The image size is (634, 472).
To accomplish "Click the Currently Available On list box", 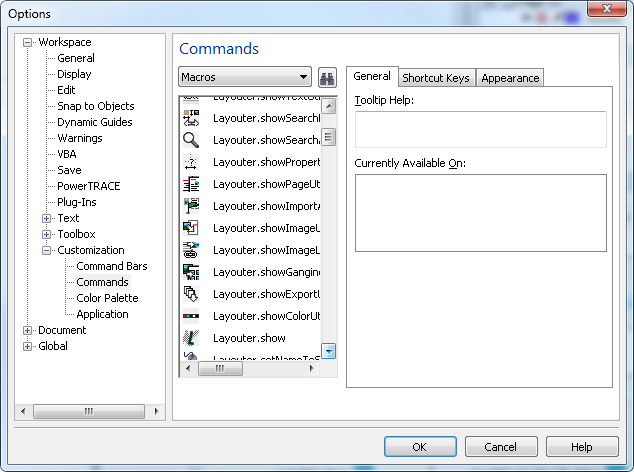I will [x=481, y=213].
